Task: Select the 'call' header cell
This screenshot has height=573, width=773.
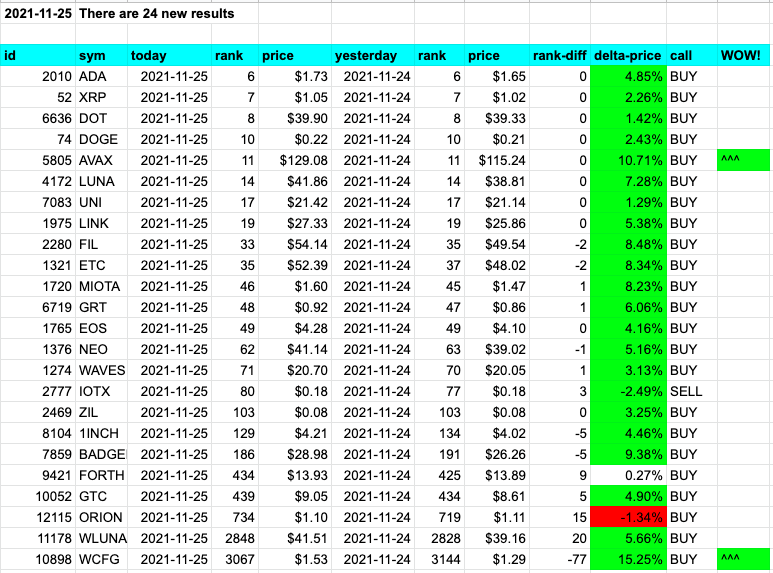Action: click(692, 55)
